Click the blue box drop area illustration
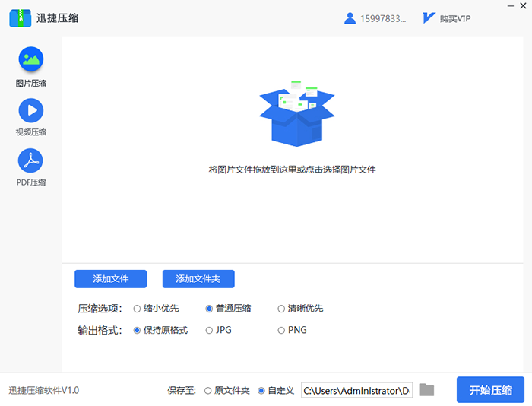Image resolution: width=532 pixels, height=406 pixels. point(297,114)
